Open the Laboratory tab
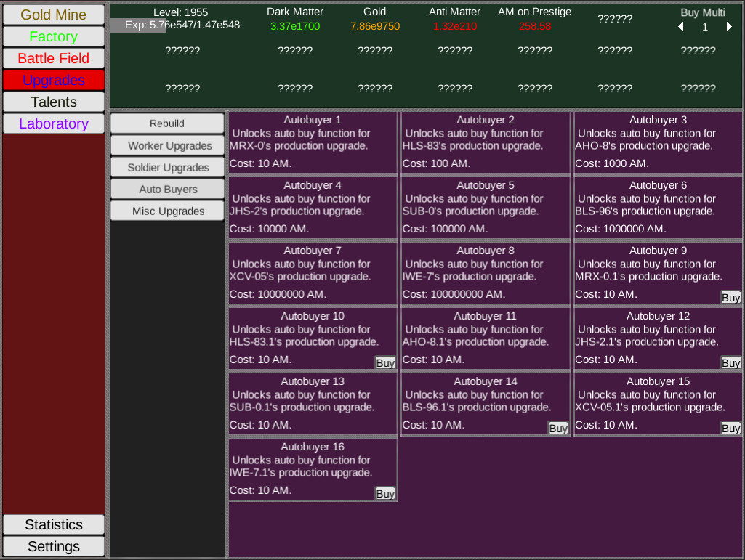Image resolution: width=745 pixels, height=560 pixels. (x=54, y=123)
